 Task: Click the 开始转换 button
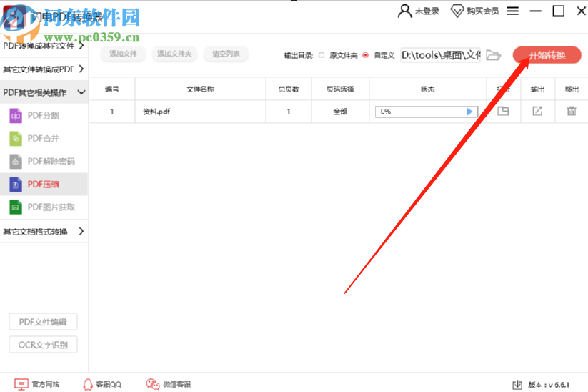pos(547,55)
